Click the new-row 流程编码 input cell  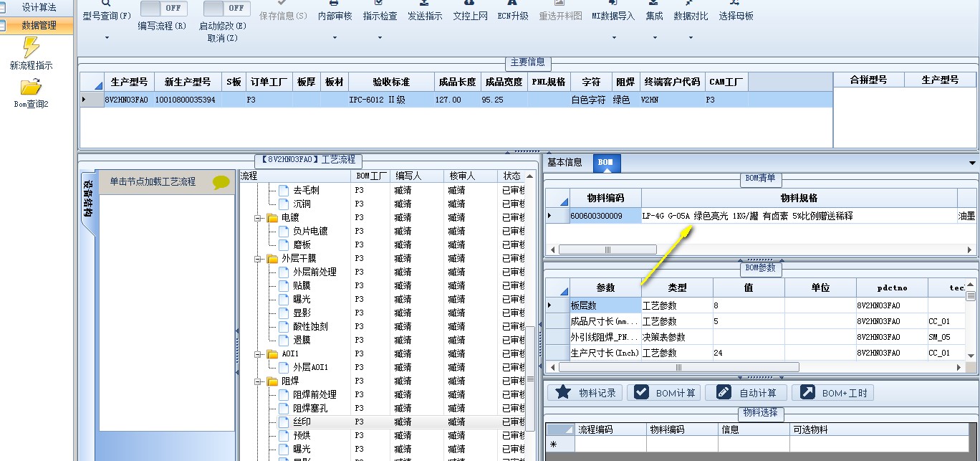610,444
